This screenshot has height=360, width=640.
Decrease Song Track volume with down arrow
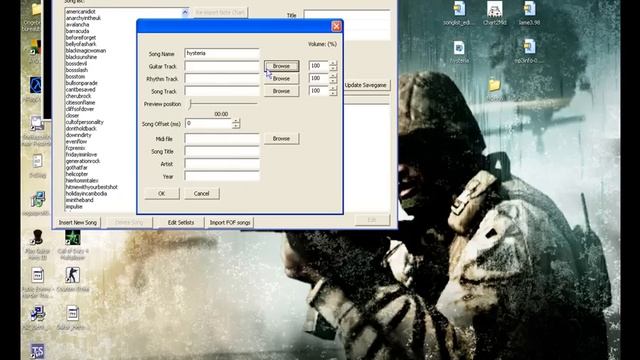[x=333, y=94]
